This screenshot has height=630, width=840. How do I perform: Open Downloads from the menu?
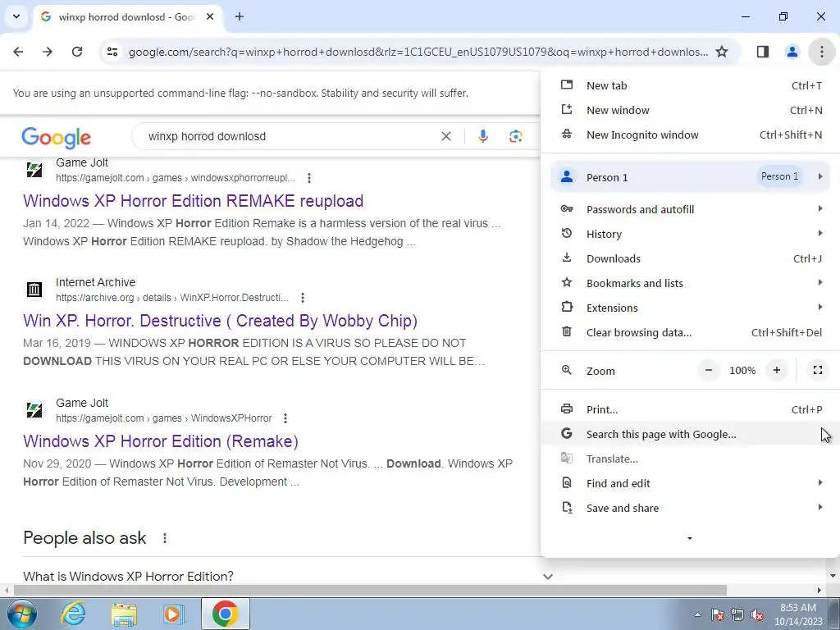coord(690,258)
